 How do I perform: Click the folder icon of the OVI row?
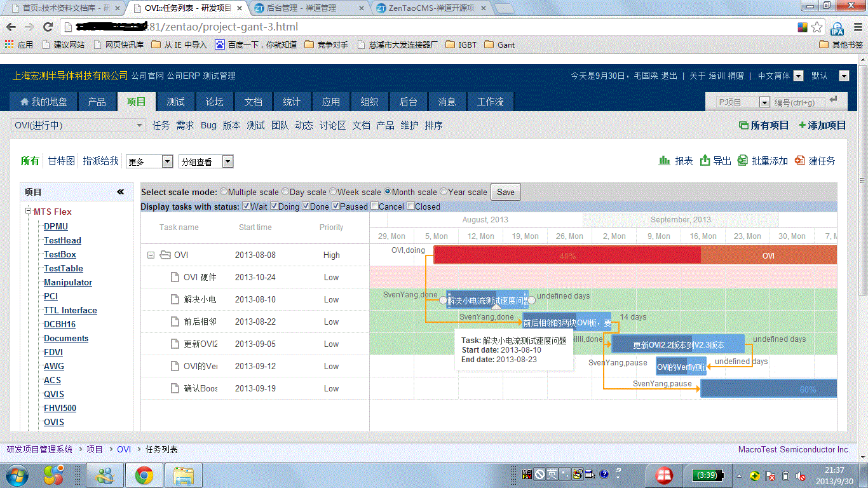point(165,255)
